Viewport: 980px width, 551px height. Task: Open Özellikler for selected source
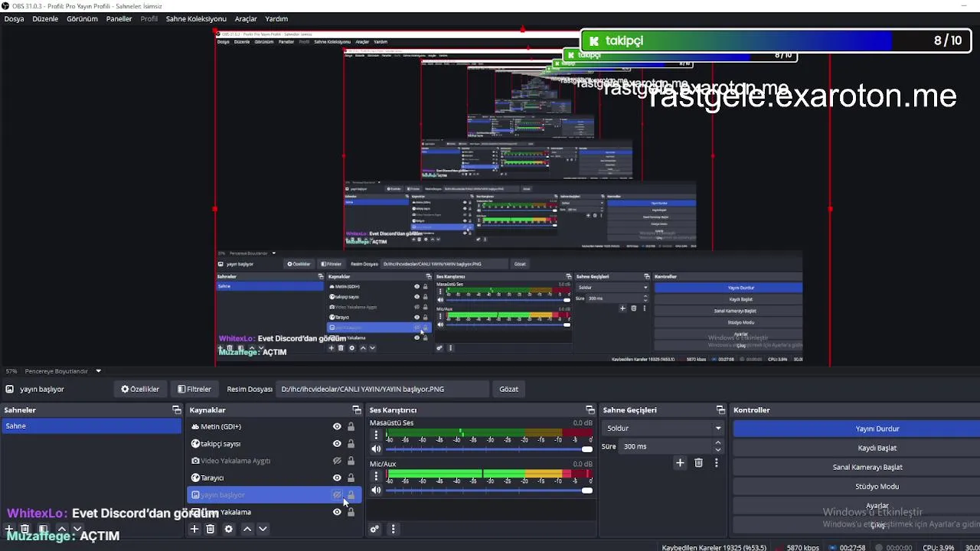[140, 389]
